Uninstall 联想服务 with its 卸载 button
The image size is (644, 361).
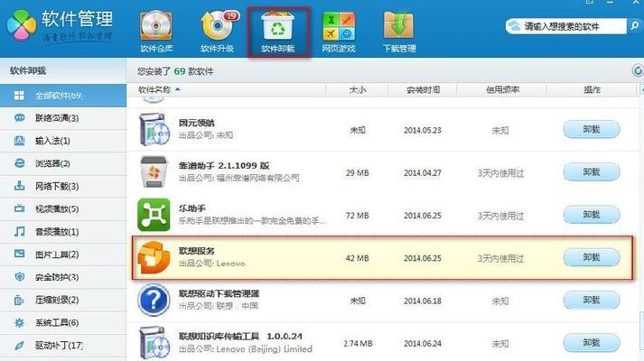click(592, 257)
